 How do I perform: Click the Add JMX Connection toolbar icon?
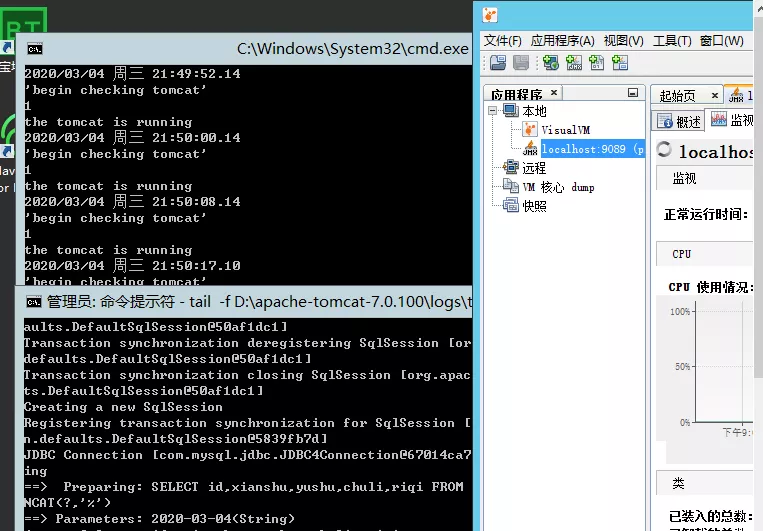pos(574,63)
